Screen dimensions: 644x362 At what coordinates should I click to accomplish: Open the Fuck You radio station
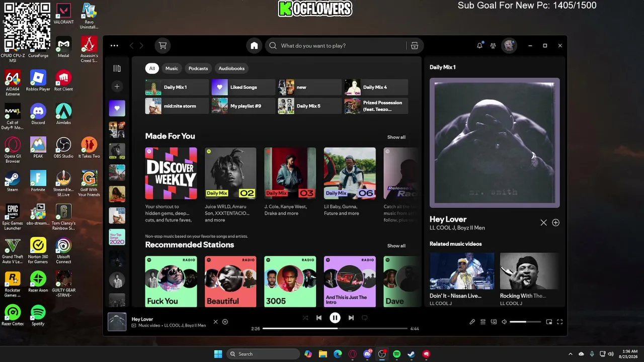[171, 281]
